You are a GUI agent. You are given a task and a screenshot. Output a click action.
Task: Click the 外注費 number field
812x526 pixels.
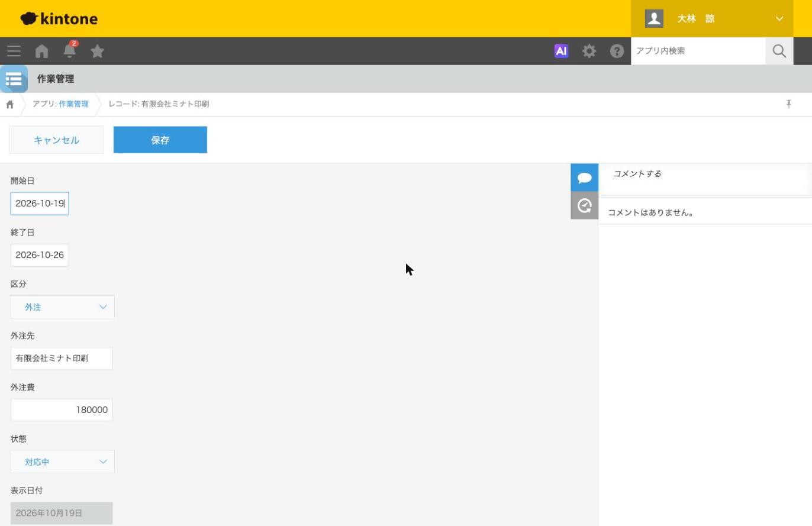(62, 409)
